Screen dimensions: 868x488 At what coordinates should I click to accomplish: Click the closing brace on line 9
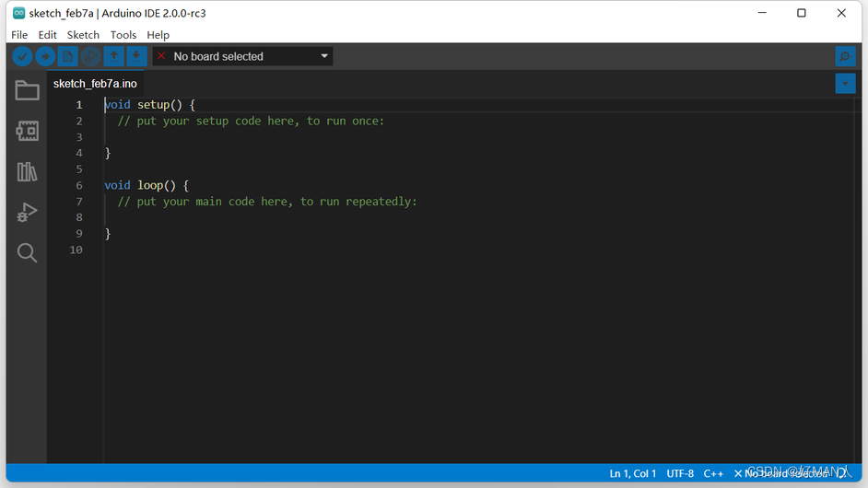[x=108, y=234]
